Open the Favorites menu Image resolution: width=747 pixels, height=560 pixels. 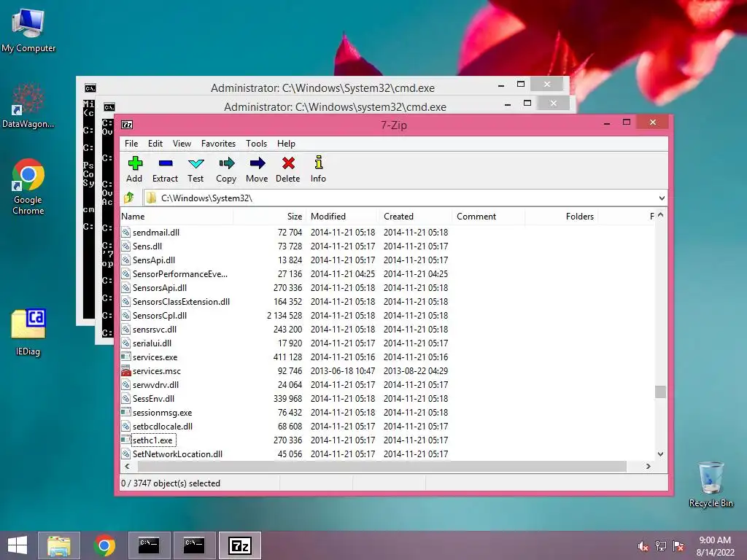click(218, 144)
